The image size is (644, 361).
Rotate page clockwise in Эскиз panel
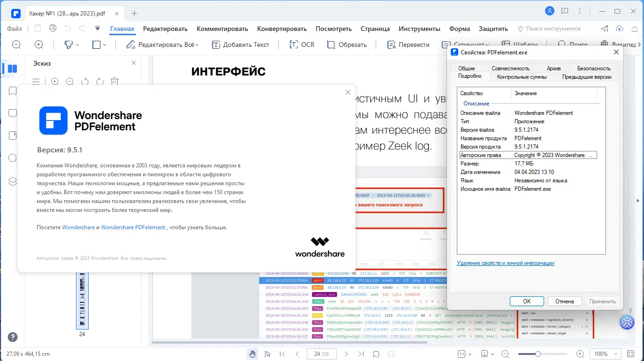(x=100, y=82)
